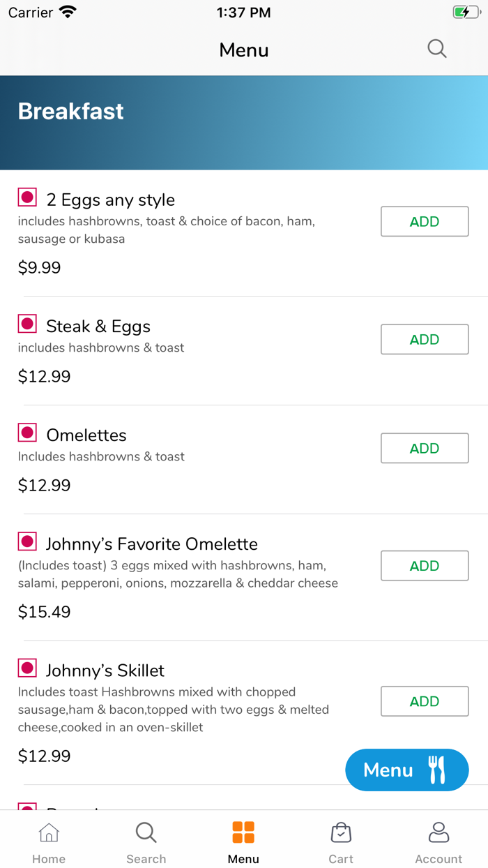Tap the battery icon in status bar
This screenshot has width=488, height=868.
tap(466, 13)
